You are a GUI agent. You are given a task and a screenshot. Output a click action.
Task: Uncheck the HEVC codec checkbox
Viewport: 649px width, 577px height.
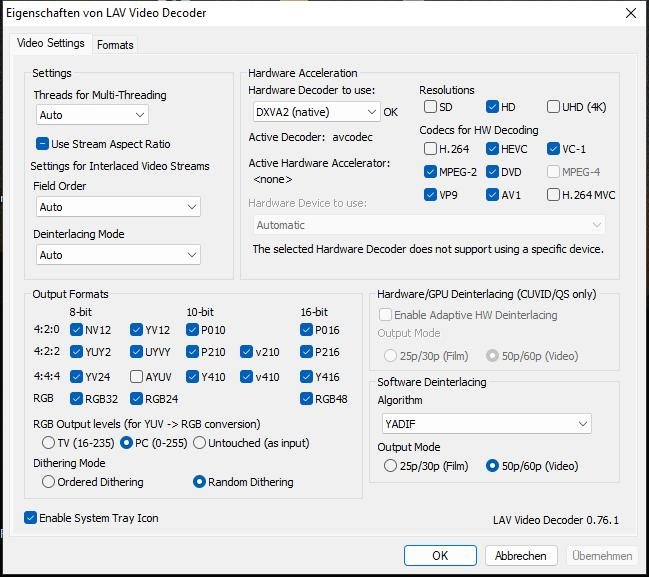(x=493, y=149)
